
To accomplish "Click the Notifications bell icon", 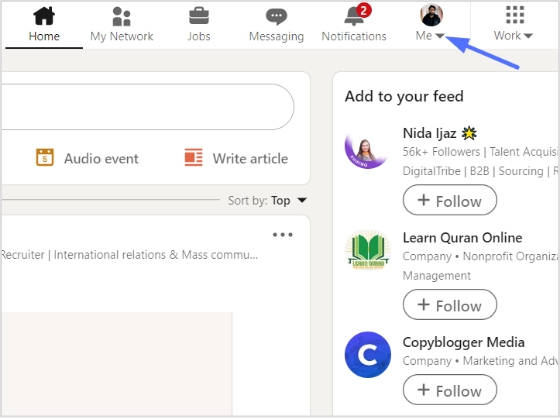I will point(353,17).
